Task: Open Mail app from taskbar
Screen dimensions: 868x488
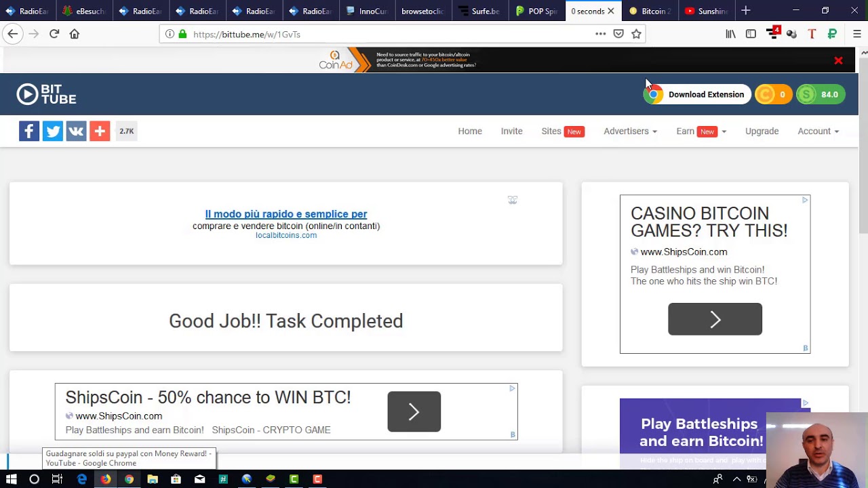Action: 199,479
